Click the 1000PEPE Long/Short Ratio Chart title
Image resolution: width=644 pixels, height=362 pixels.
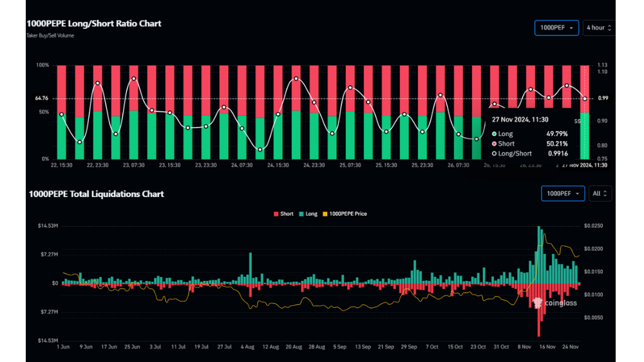click(94, 23)
